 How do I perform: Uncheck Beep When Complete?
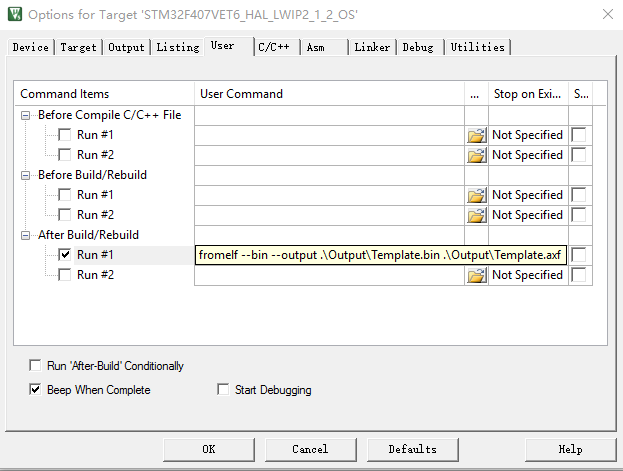[35, 390]
